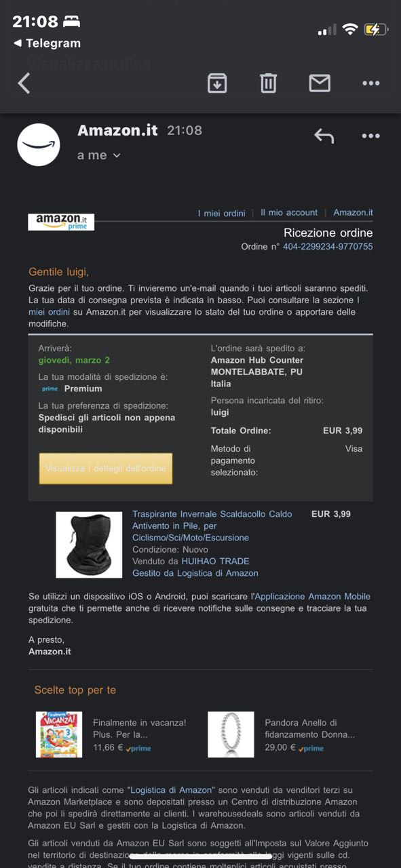Screen dimensions: 401x868
Task: Open the Scaldacollo product title link
Action: pyautogui.click(x=212, y=526)
